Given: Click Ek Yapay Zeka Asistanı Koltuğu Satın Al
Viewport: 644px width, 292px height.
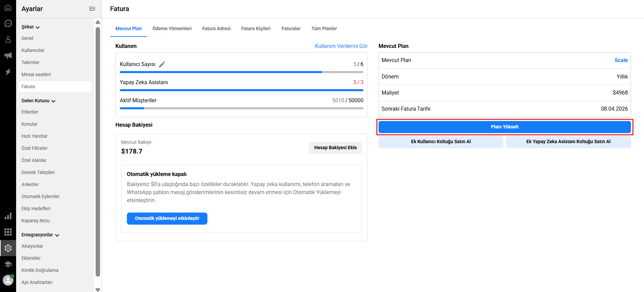Looking at the screenshot, I should tap(568, 141).
